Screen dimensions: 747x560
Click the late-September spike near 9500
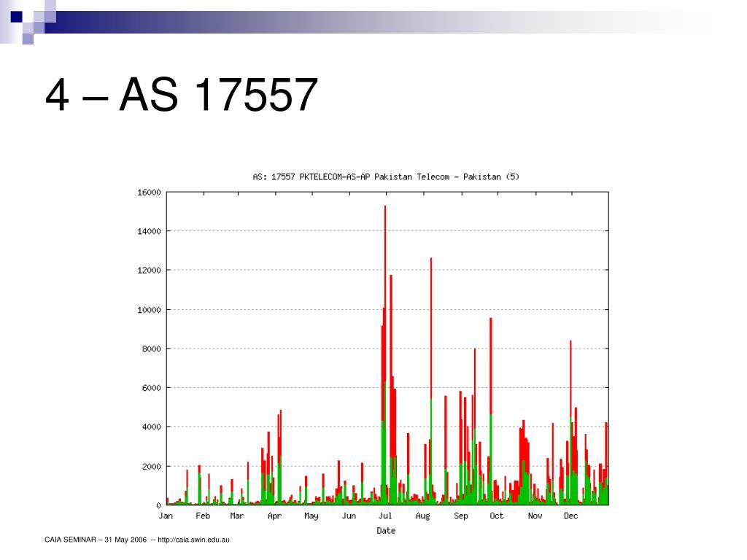coord(491,367)
